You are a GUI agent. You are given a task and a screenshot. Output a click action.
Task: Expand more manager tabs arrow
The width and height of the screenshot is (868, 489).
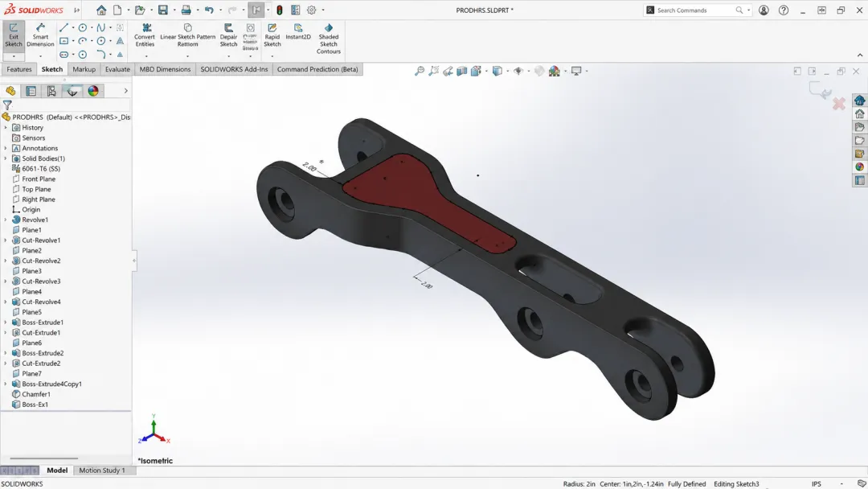pos(125,91)
